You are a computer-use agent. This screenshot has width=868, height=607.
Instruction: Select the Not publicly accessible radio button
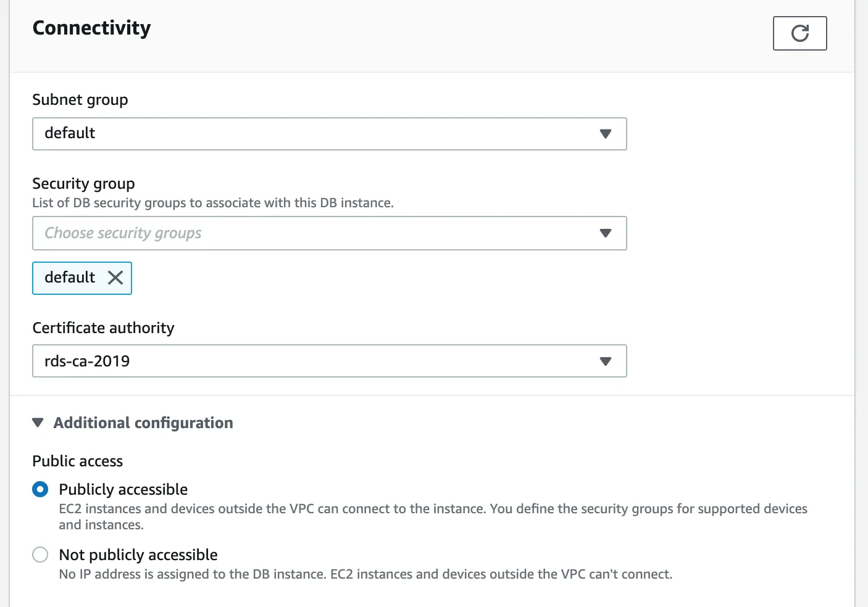(x=40, y=555)
